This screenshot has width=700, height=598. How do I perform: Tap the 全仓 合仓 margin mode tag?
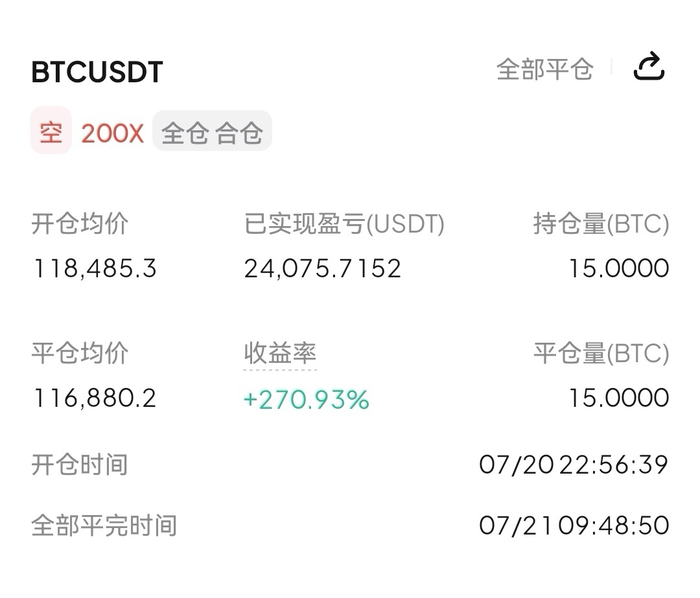(x=212, y=132)
